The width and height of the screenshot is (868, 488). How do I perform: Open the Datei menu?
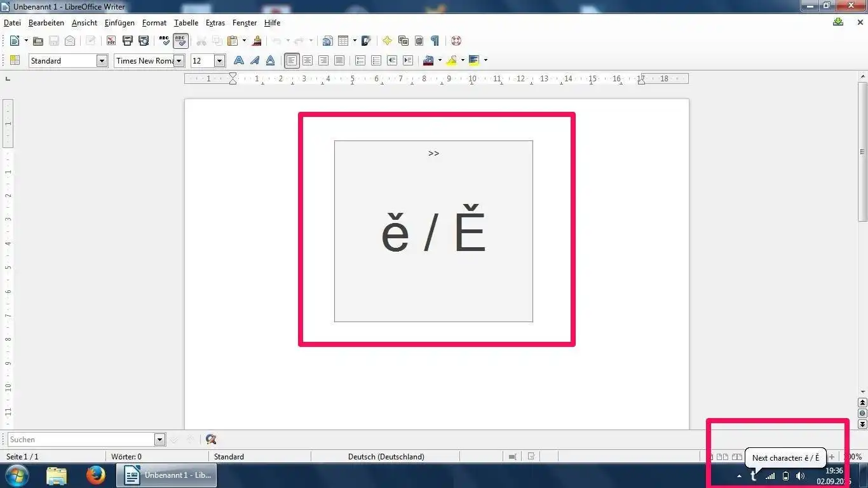point(12,22)
